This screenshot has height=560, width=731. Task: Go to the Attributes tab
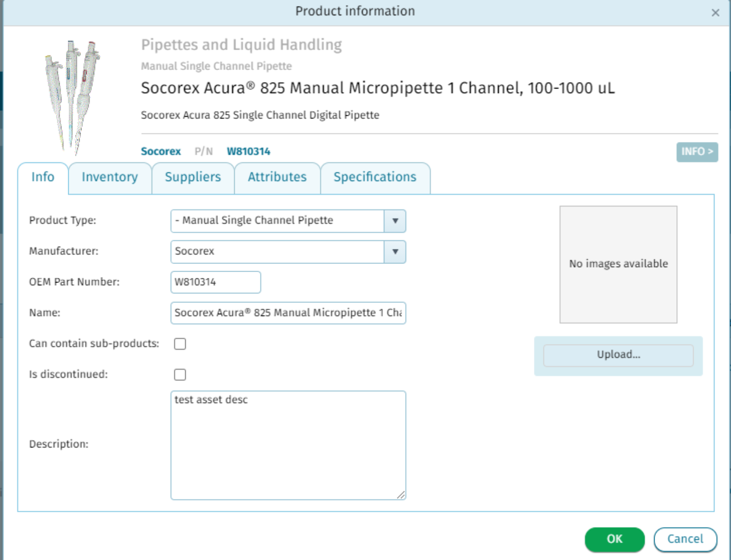pyautogui.click(x=277, y=178)
